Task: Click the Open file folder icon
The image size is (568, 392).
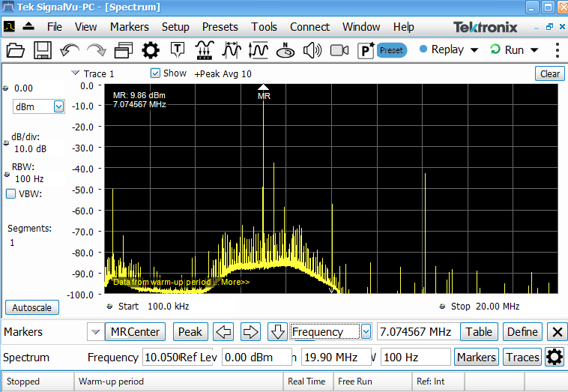Action: [16, 50]
